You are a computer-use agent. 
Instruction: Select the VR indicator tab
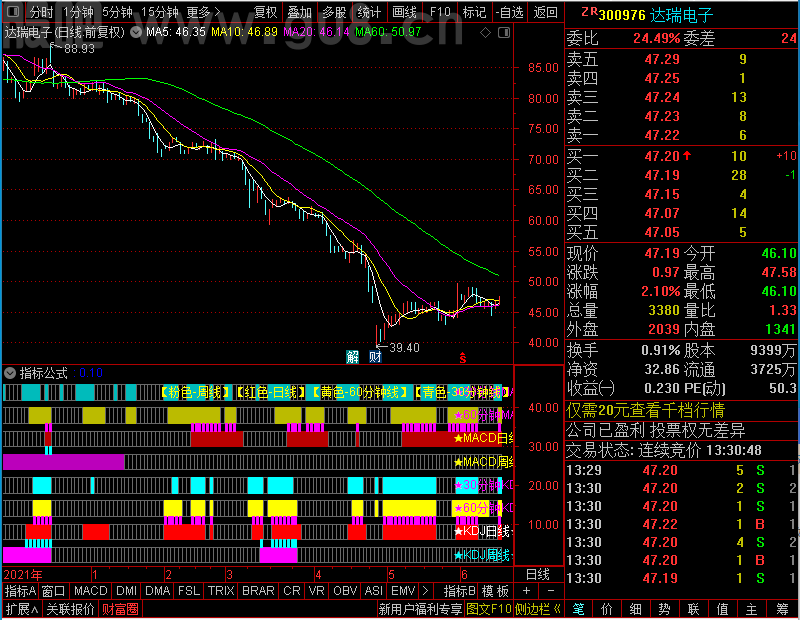coord(316,591)
